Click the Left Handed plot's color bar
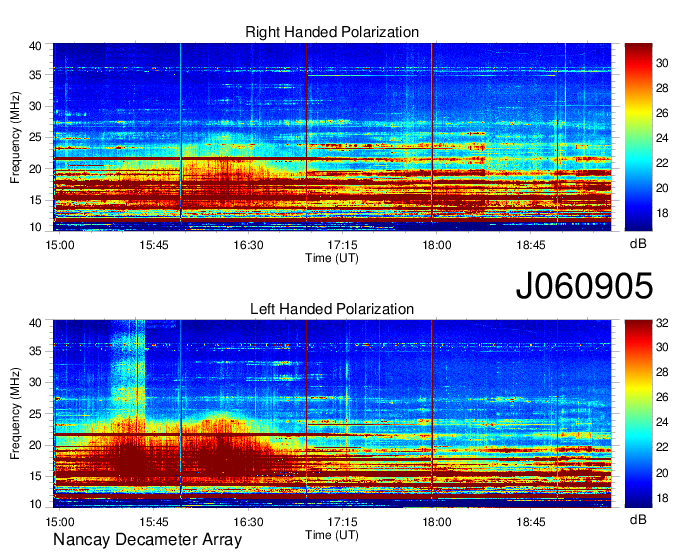Image resolution: width=680 pixels, height=552 pixels. (638, 414)
